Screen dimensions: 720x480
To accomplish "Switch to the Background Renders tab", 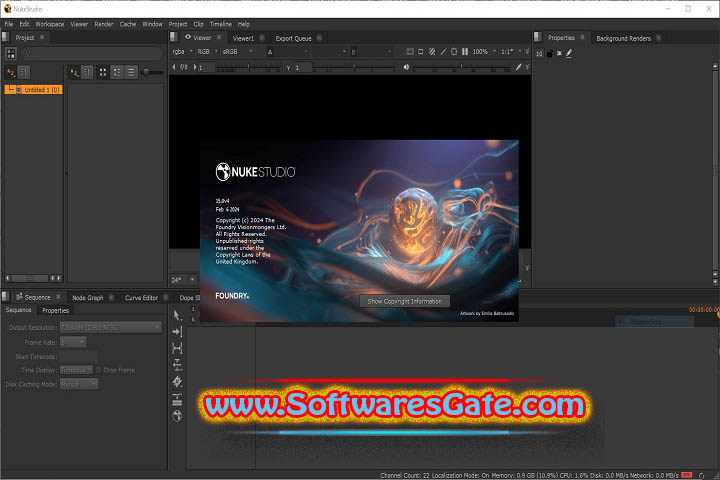I will (624, 38).
